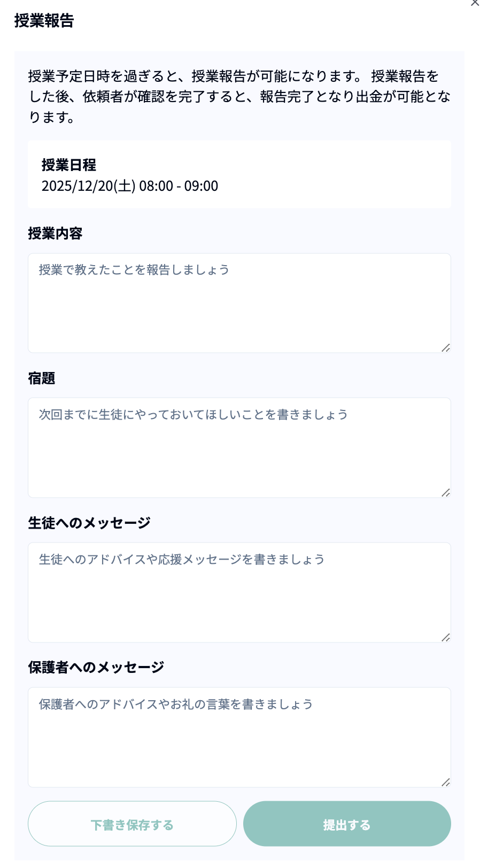
Task: Click into the 保護者へのメッセージ text area
Action: (239, 737)
